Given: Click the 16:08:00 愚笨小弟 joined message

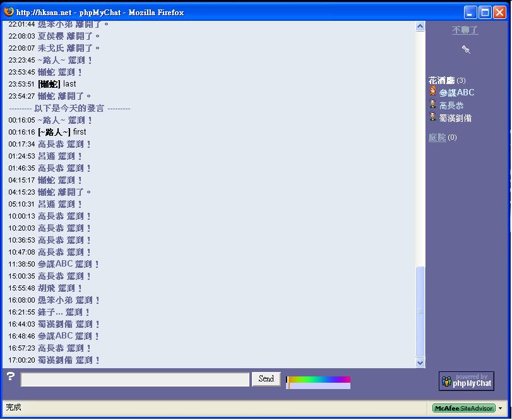Looking at the screenshot, I should pos(54,300).
